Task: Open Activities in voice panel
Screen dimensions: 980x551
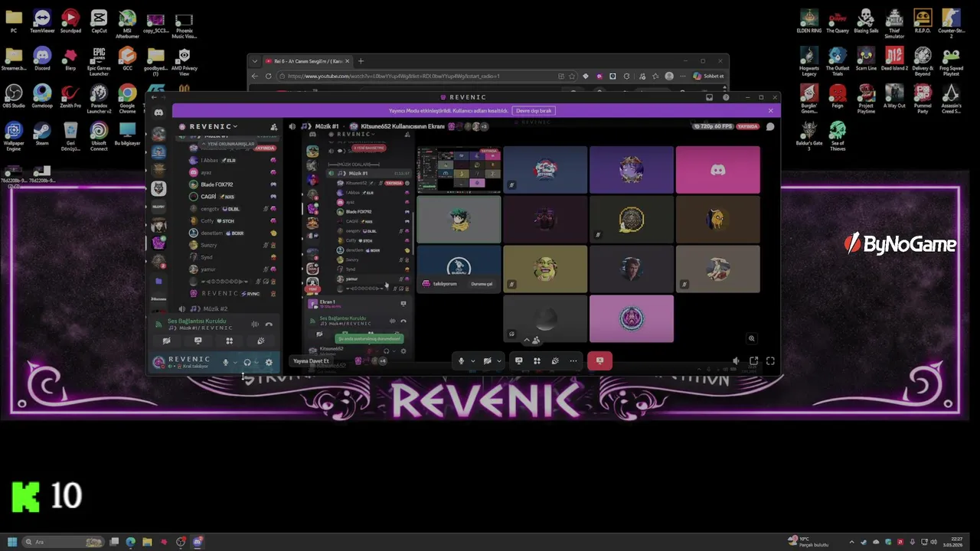Action: [x=229, y=341]
